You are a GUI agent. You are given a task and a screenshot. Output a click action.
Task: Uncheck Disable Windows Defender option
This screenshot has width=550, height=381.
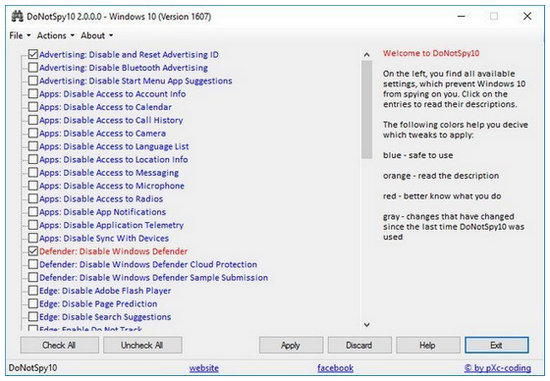[x=33, y=251]
